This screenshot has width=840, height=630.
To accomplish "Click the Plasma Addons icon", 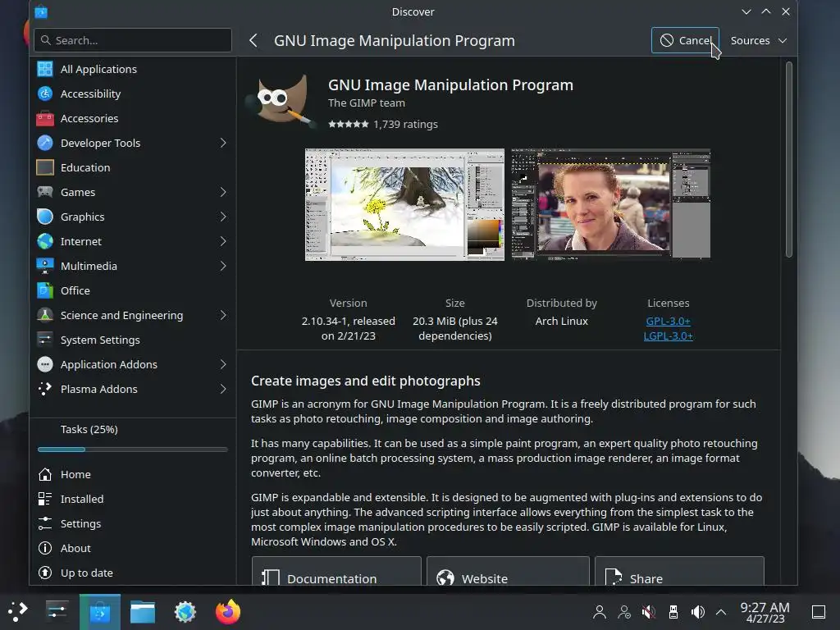I will tap(45, 390).
